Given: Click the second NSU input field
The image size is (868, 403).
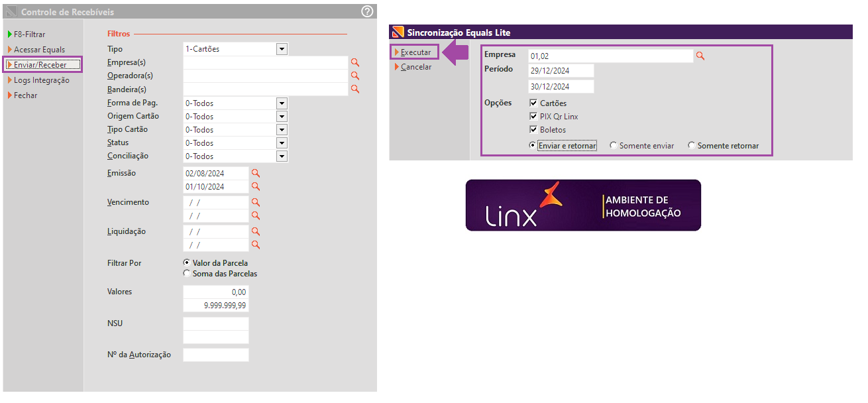Looking at the screenshot, I should click(x=216, y=337).
